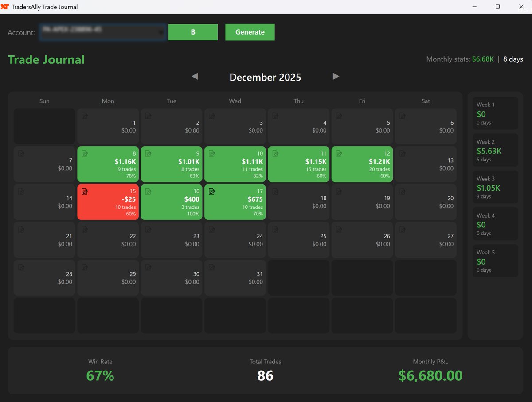
Task: Click the Monthly stats $6.68K value
Action: coord(483,59)
